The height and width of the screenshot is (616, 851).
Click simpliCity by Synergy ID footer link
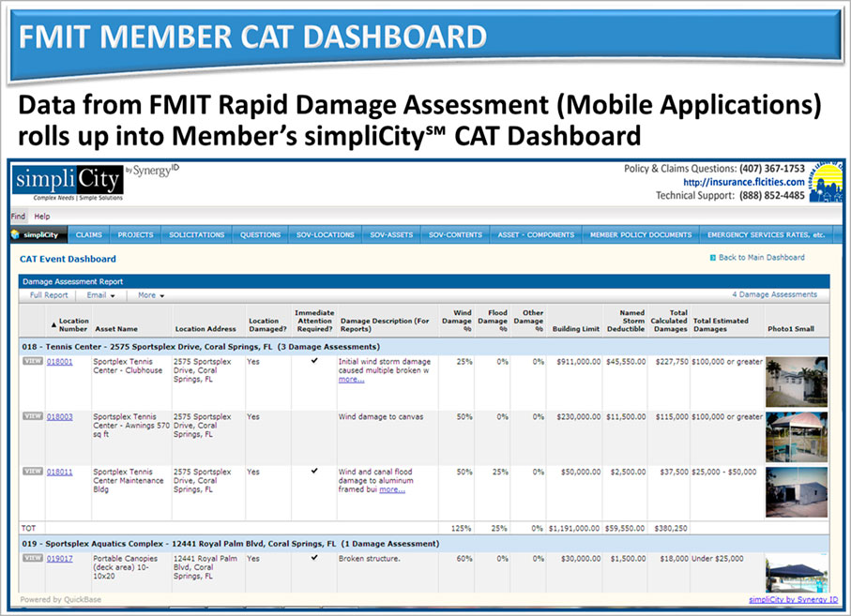(x=794, y=599)
